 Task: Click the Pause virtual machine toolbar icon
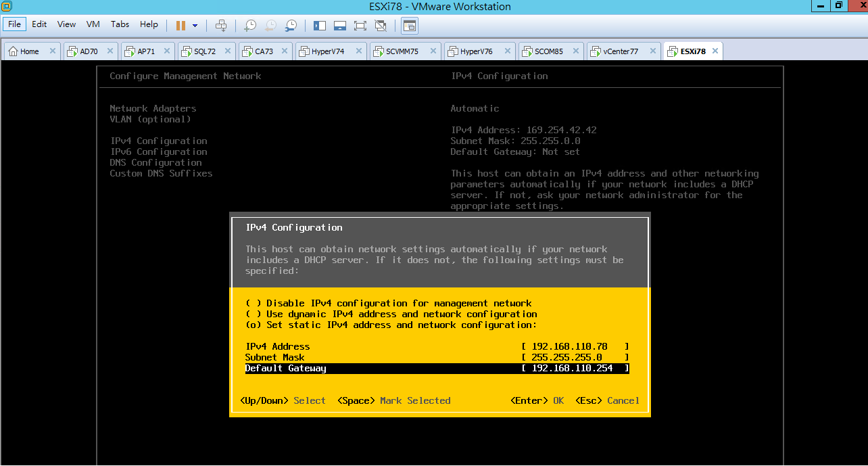point(180,26)
